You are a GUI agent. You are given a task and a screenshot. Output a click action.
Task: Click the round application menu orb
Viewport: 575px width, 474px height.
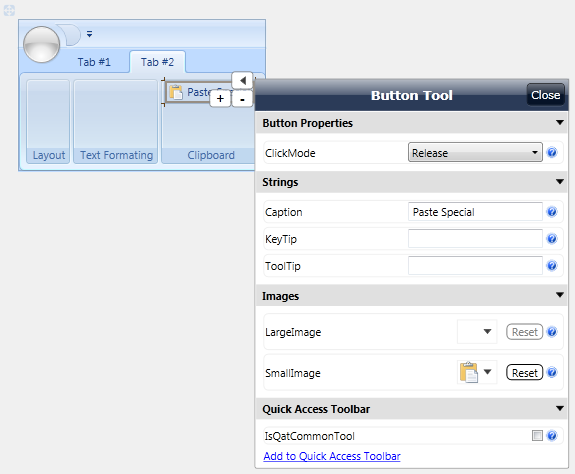point(41,44)
